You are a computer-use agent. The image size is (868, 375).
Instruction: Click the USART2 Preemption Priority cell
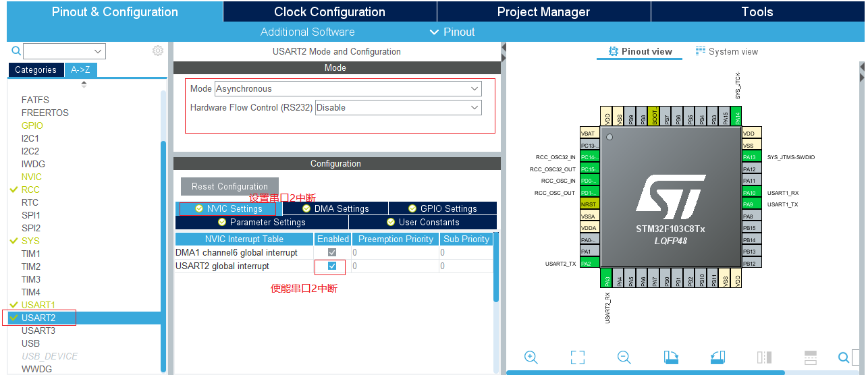point(396,266)
